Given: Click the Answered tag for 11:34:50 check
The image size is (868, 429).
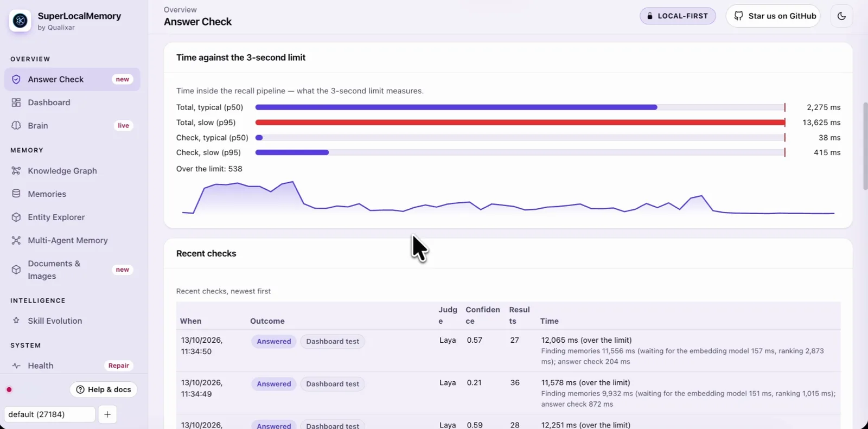Looking at the screenshot, I should [x=274, y=341].
